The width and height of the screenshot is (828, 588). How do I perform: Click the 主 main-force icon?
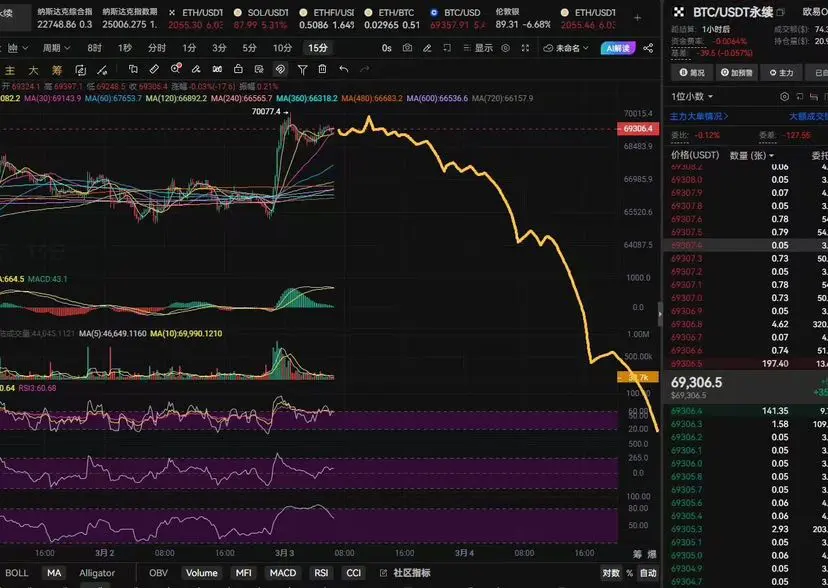[10, 70]
